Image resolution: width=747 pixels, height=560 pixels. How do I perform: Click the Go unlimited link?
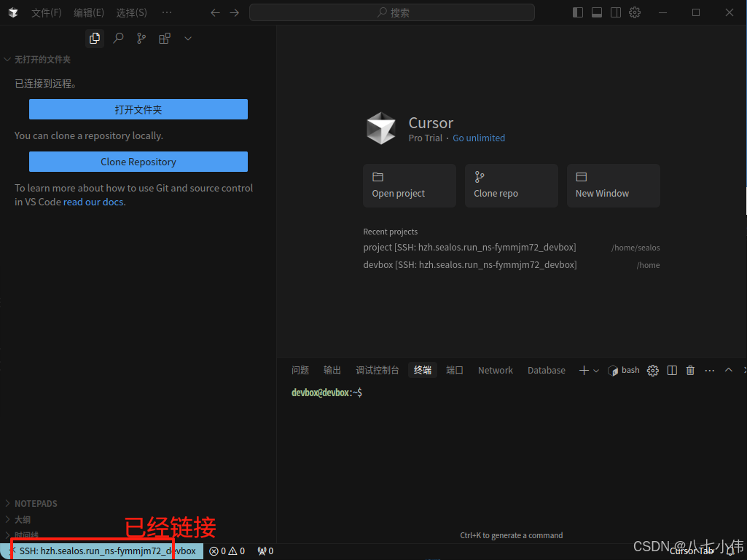pyautogui.click(x=479, y=138)
